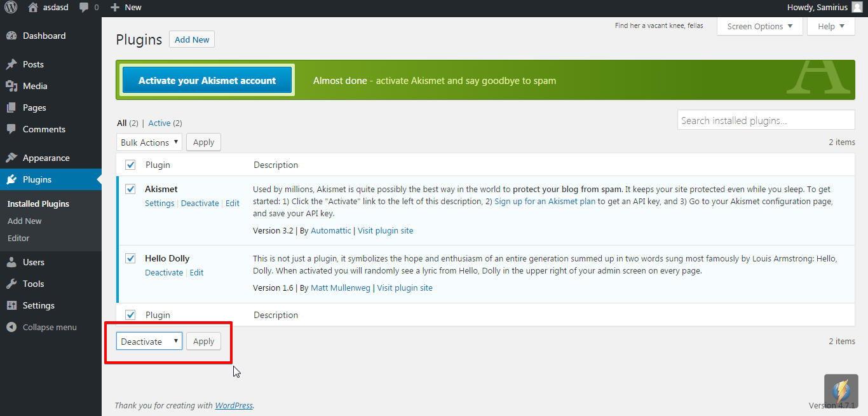Click the plus icon for New content

click(x=114, y=8)
